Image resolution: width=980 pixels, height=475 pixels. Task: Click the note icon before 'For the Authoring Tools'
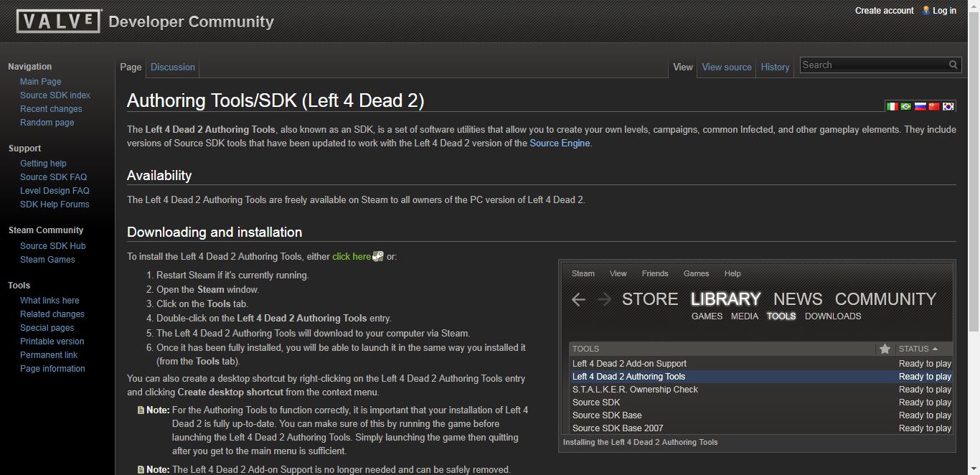[x=141, y=410]
